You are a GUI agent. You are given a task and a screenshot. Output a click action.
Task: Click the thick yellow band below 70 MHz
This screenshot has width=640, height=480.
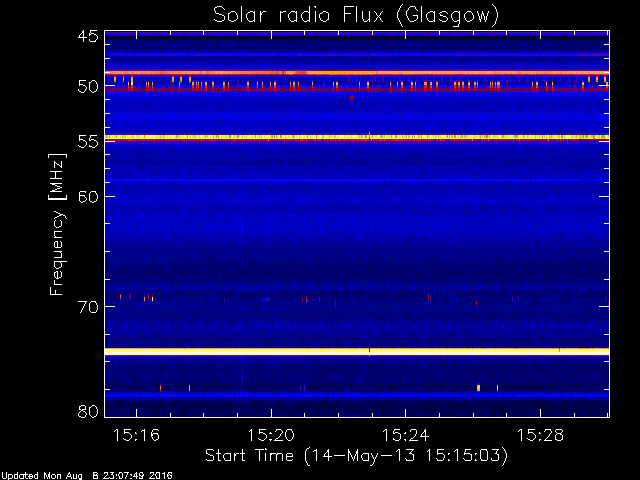click(357, 351)
